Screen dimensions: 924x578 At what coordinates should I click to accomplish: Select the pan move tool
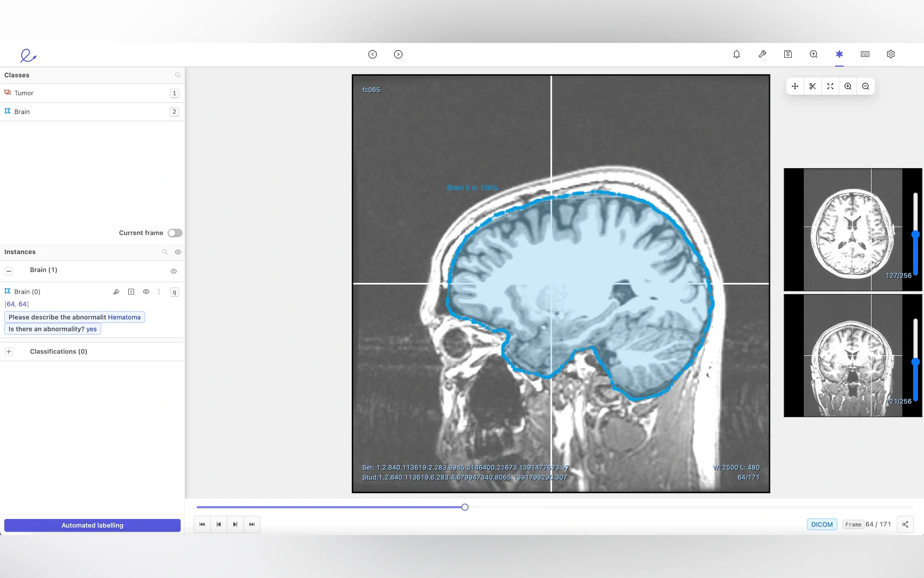(x=794, y=86)
